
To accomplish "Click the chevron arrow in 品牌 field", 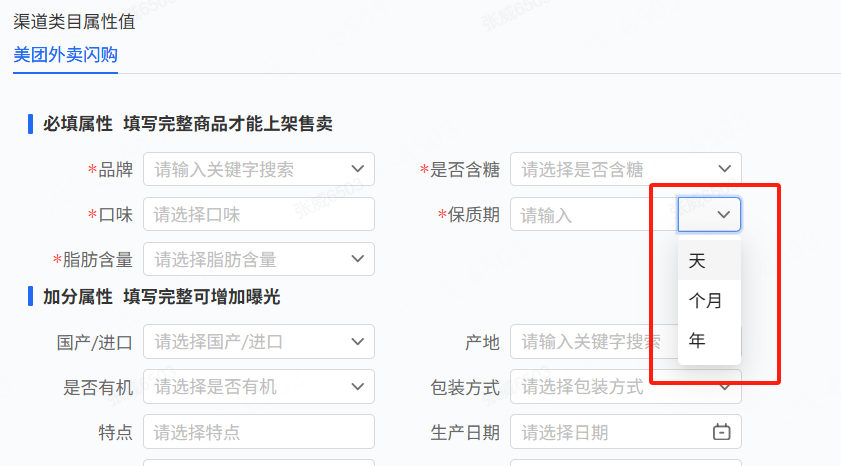I will coord(358,169).
